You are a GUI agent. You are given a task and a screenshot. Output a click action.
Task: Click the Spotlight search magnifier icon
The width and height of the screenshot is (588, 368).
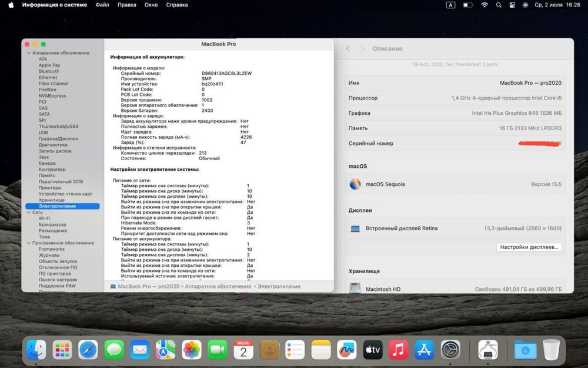[x=497, y=5]
